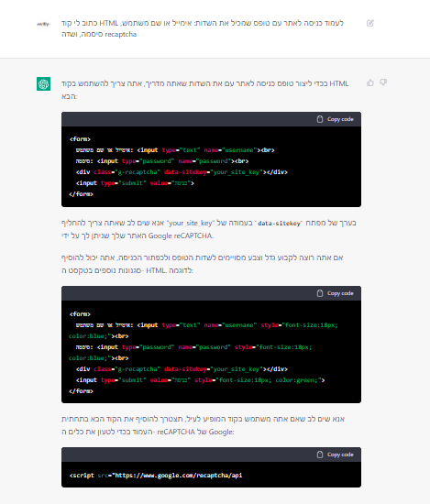Click the edit message pencil icon
Viewport: 430px width, 504px height.
[x=369, y=23]
